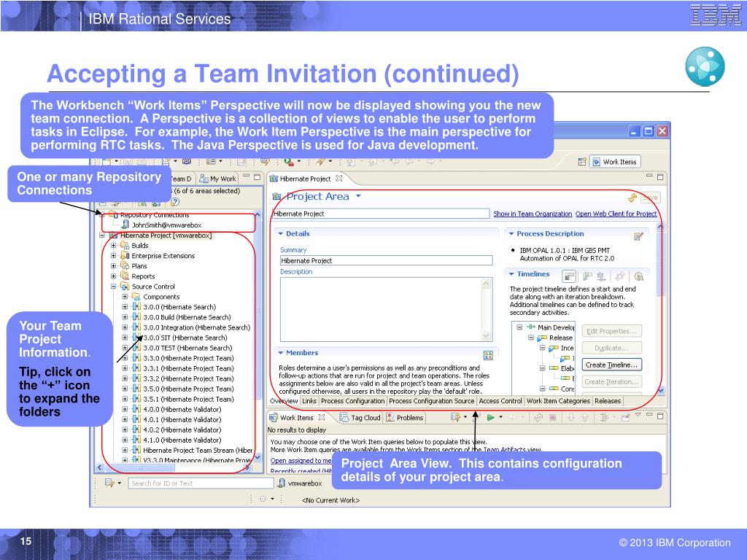
Task: Click the Reports folder icon
Action: coord(125,276)
